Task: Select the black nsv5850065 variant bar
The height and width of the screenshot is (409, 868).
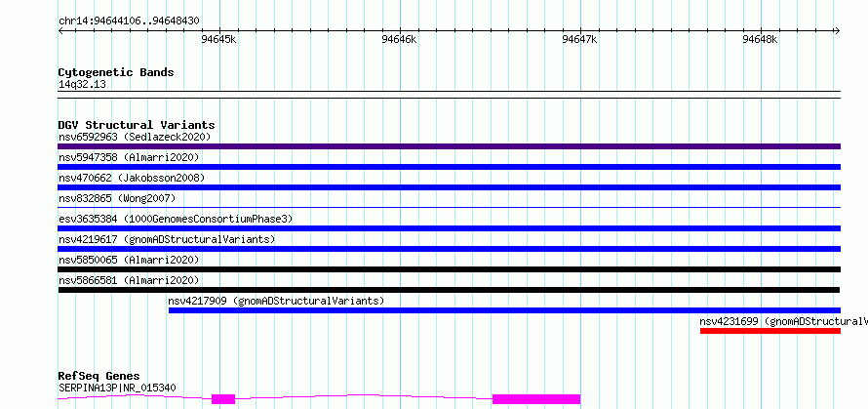Action: click(449, 269)
